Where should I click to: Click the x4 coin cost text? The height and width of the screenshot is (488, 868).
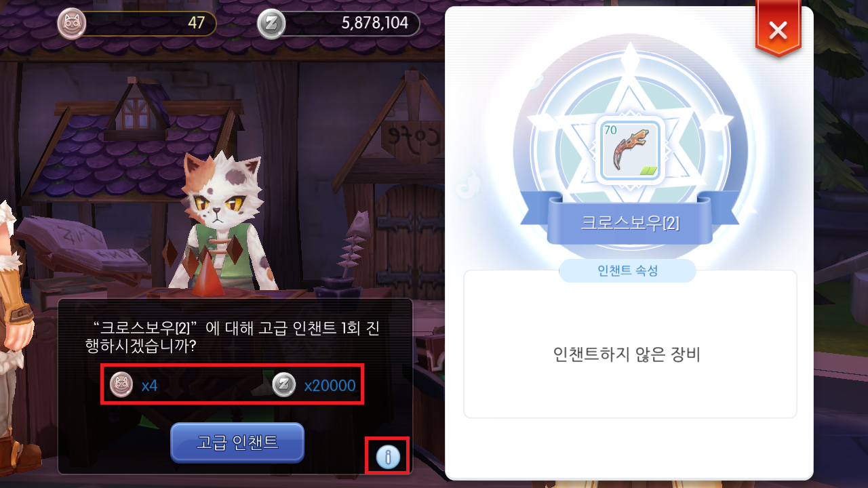[149, 386]
